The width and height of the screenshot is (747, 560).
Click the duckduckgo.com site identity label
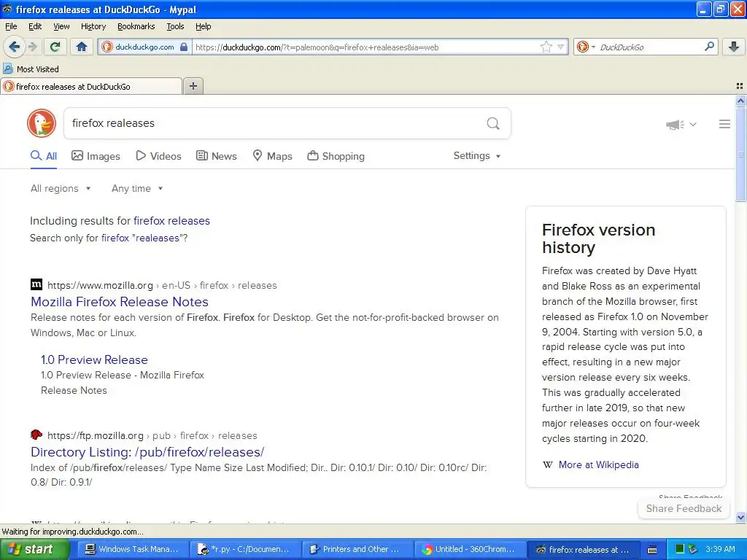(144, 47)
